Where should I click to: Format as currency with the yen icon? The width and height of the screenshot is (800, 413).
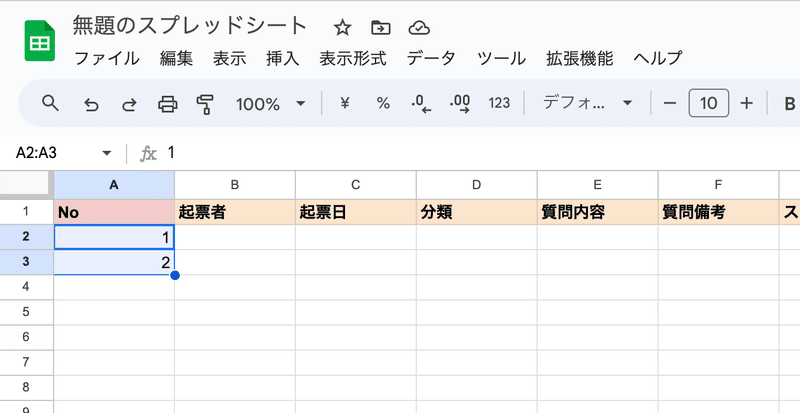click(x=345, y=104)
